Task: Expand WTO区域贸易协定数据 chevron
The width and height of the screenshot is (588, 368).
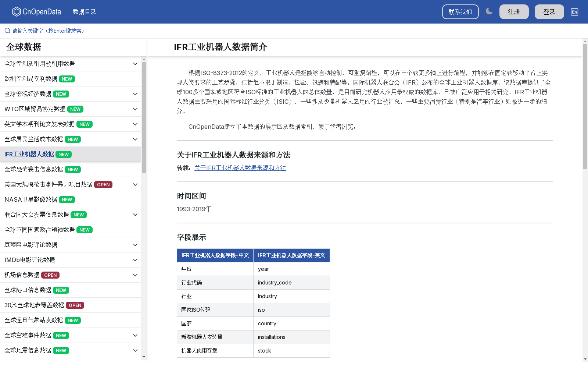Action: click(x=135, y=109)
